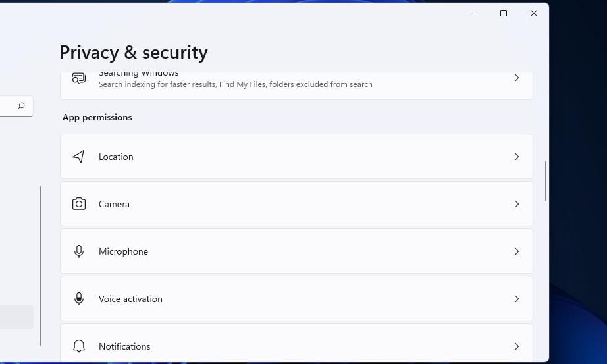Select the search indexing description text
Viewport: 607px width, 364px height.
236,84
